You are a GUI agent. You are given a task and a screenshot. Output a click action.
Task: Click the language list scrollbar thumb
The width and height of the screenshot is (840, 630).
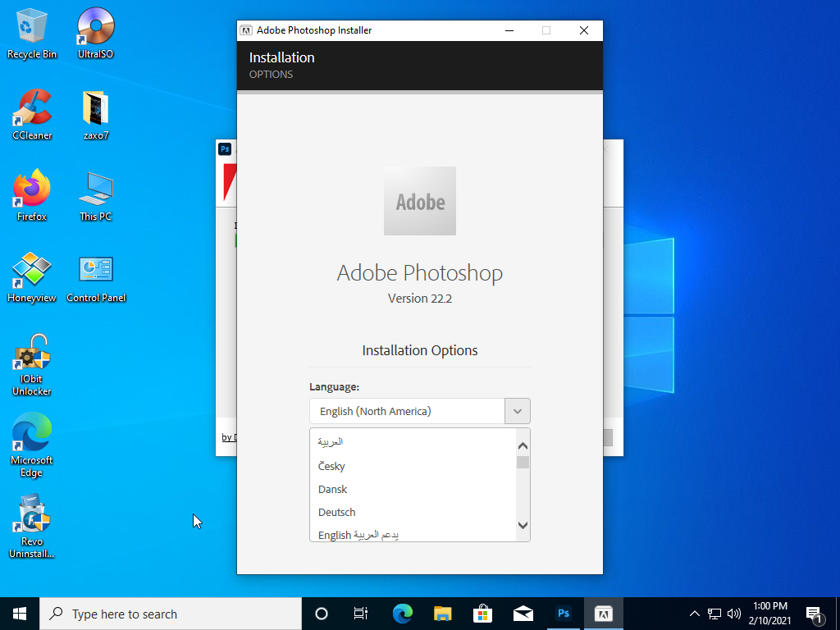[523, 462]
